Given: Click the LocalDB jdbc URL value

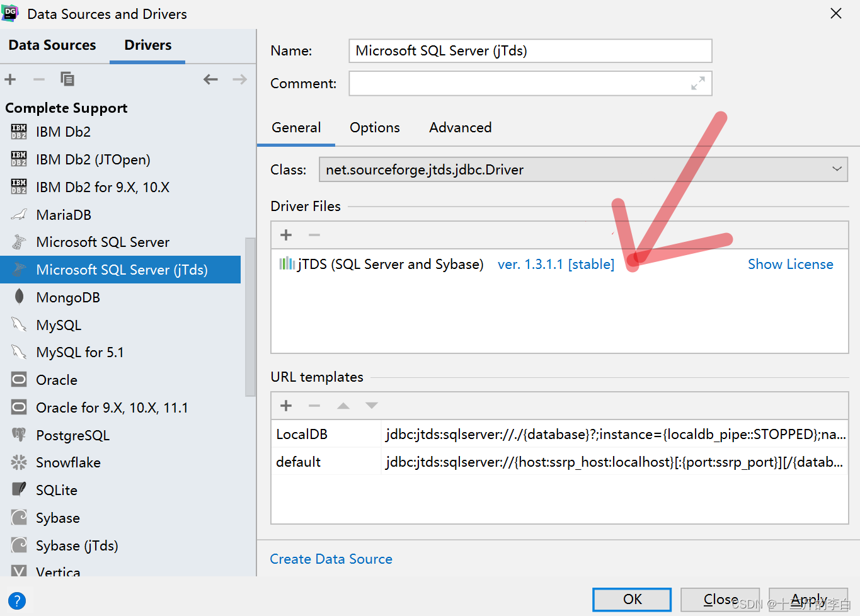Looking at the screenshot, I should (x=616, y=434).
